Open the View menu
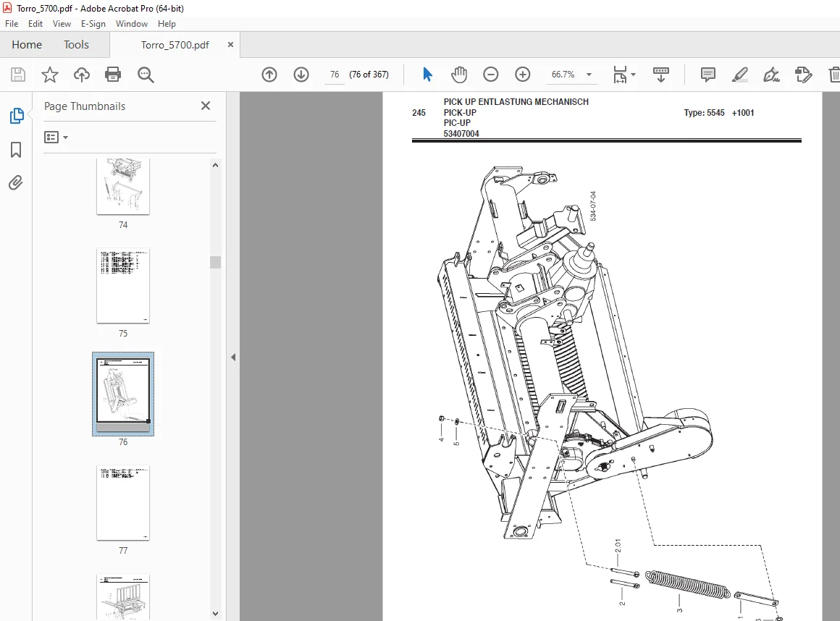840x621 pixels. click(x=62, y=24)
